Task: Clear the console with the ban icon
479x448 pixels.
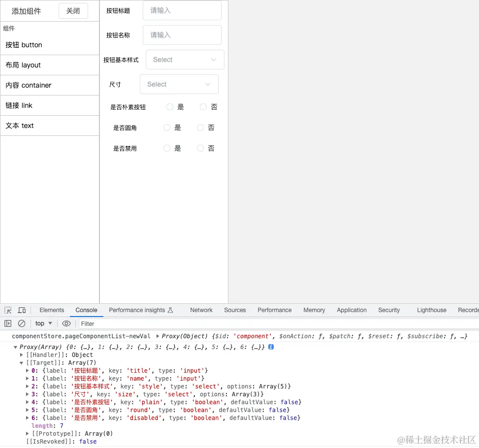Action: click(x=21, y=323)
